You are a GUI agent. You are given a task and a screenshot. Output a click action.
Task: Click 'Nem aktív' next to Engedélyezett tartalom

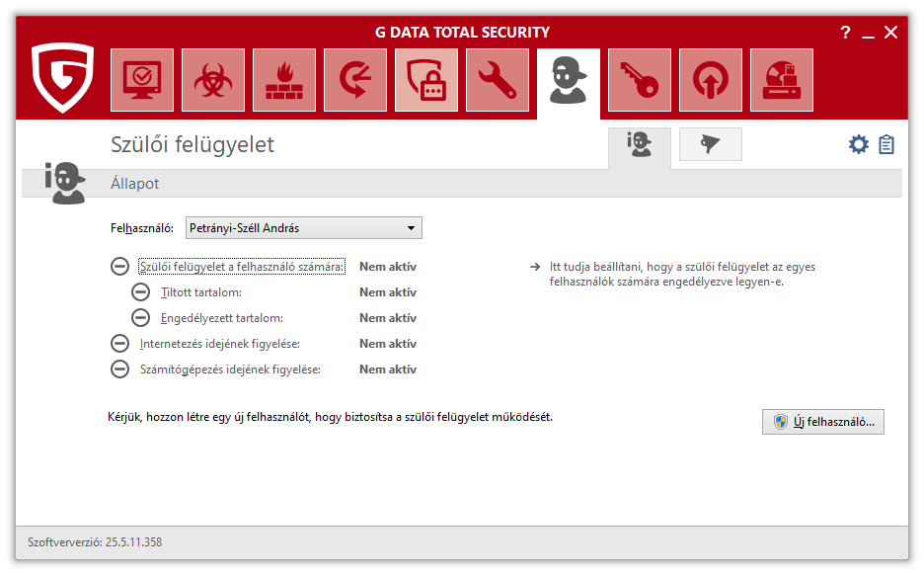388,318
